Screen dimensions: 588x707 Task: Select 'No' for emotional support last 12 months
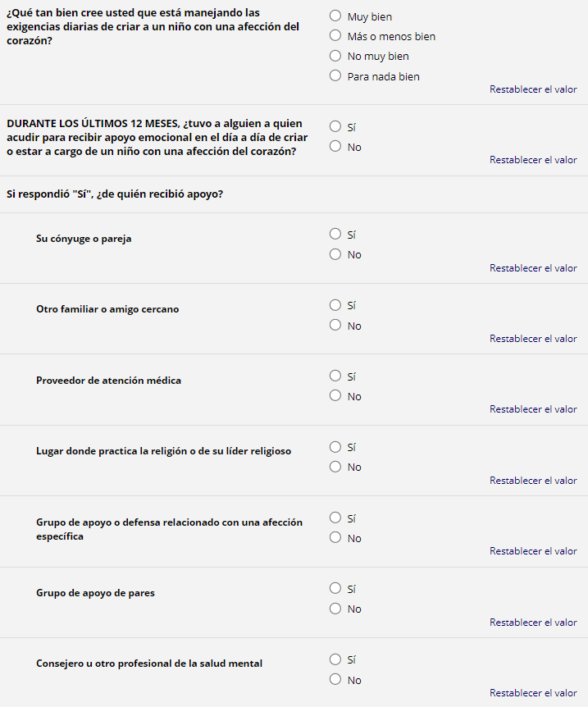pos(335,146)
